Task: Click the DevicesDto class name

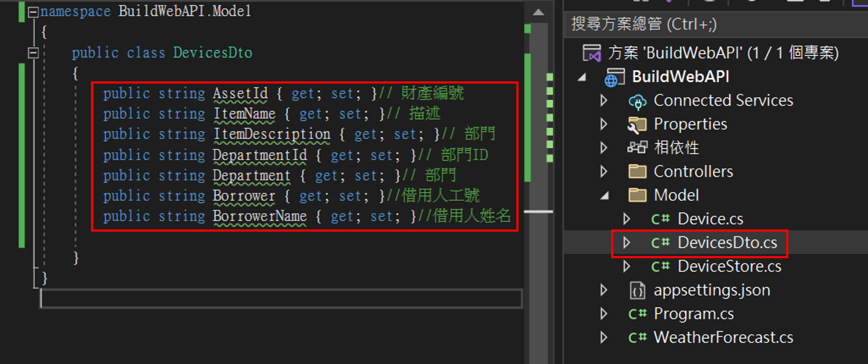Action: [x=212, y=53]
